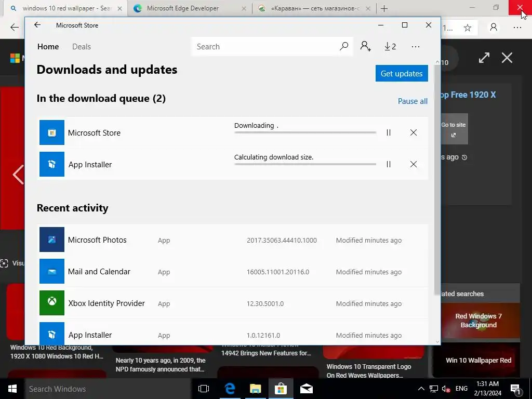Open Edge settings and more menu

point(517,28)
